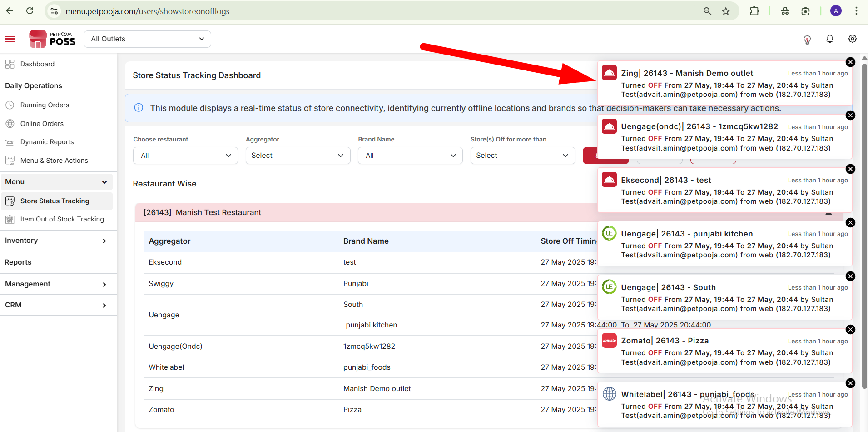This screenshot has width=868, height=432.
Task: Click the Zomato notification icon
Action: pos(609,340)
